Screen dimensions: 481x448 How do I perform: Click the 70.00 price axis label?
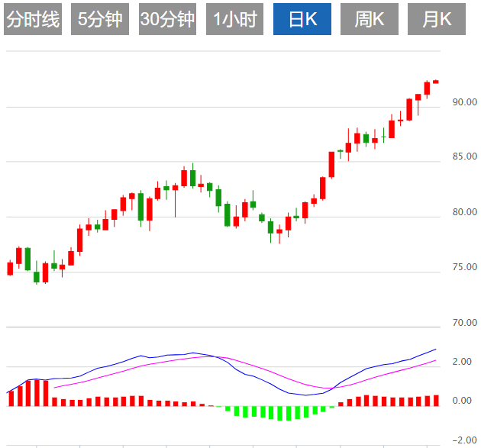(x=464, y=323)
